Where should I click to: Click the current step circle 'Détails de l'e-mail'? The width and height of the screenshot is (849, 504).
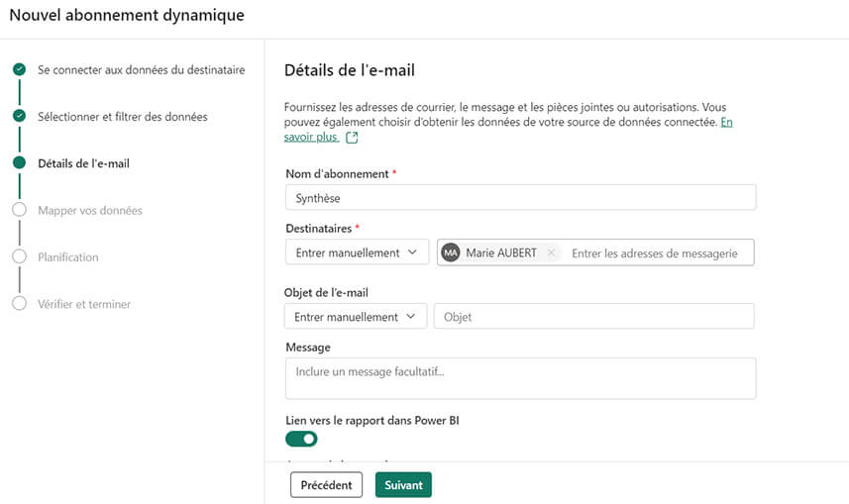[20, 162]
